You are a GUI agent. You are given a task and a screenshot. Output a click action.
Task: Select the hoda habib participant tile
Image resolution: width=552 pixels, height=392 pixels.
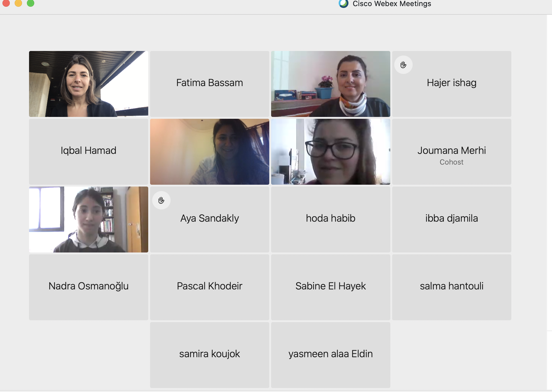click(x=331, y=220)
